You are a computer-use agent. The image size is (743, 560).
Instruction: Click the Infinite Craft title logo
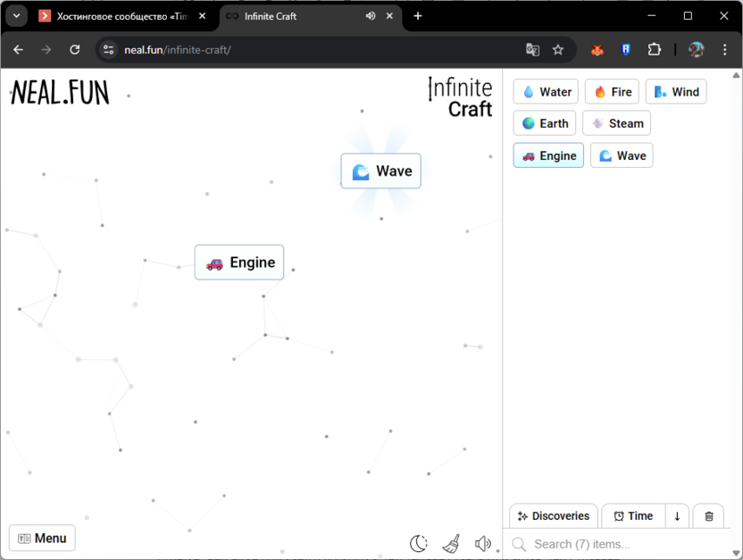click(460, 97)
